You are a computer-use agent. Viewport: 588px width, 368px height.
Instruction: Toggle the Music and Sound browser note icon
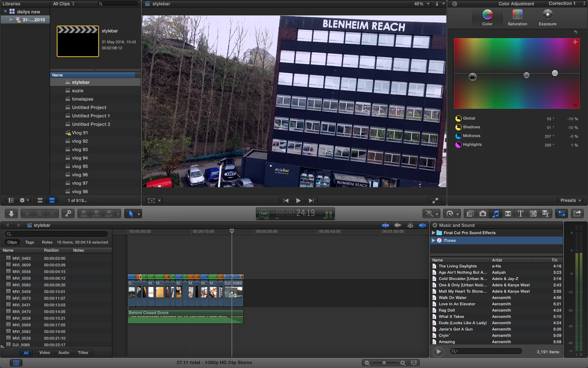495,214
